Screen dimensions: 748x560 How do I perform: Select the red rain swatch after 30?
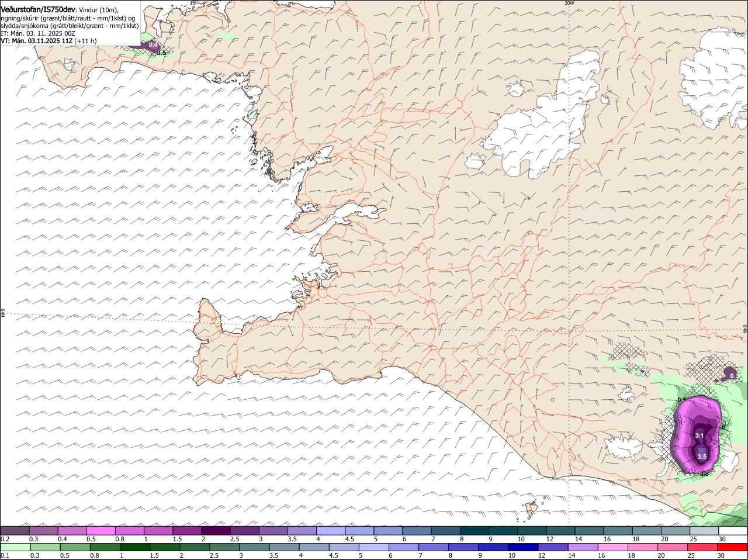click(x=733, y=547)
